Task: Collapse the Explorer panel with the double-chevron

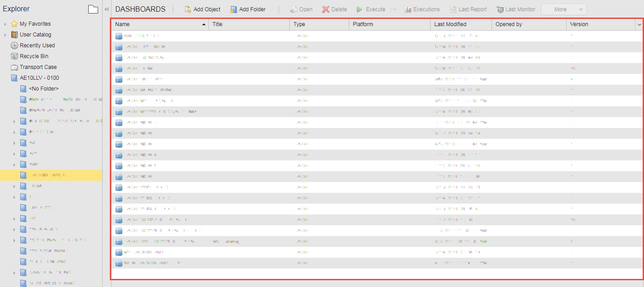Action: (x=107, y=8)
